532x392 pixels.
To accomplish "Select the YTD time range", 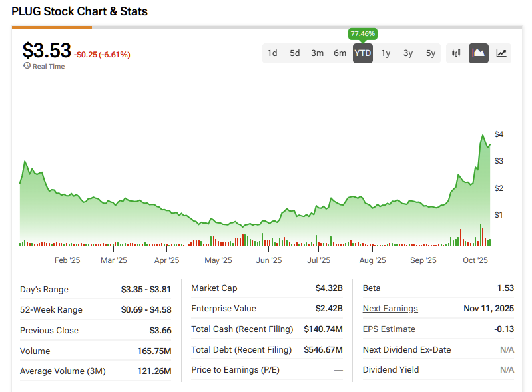I will pos(363,53).
